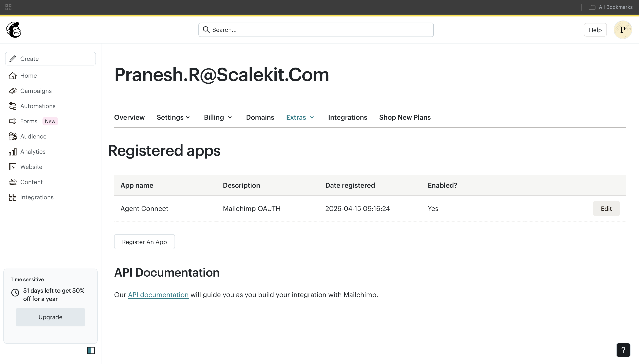The width and height of the screenshot is (639, 364).
Task: Click the Time sensitive label
Action: (x=27, y=280)
